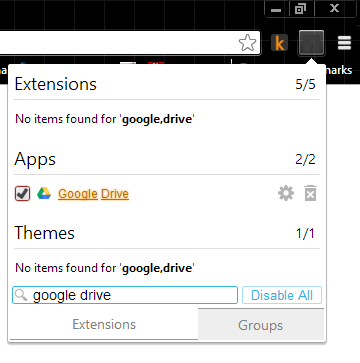Bookmark this page with the star icon
This screenshot has height=363, width=360.
click(x=247, y=43)
